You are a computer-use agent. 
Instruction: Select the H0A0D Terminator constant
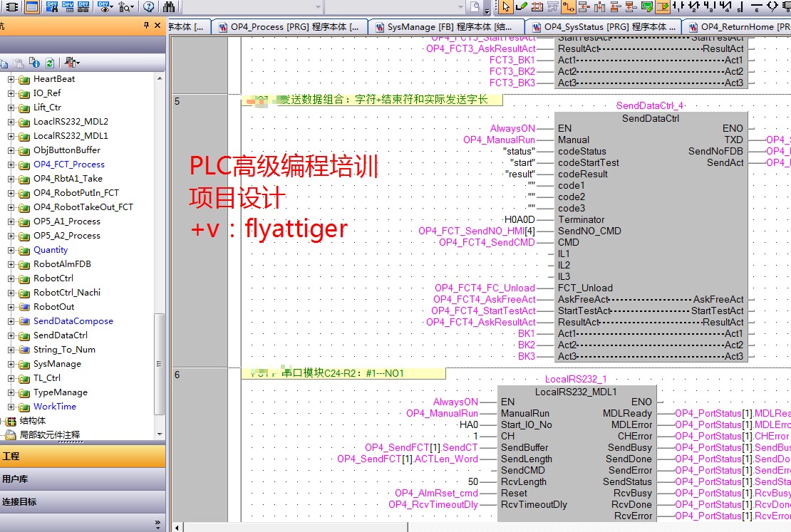point(519,219)
